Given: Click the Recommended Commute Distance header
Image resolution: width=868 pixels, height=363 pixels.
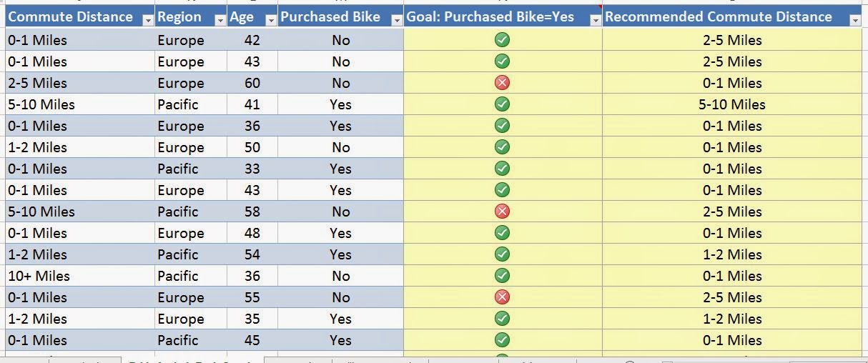Looking at the screenshot, I should coord(719,16).
